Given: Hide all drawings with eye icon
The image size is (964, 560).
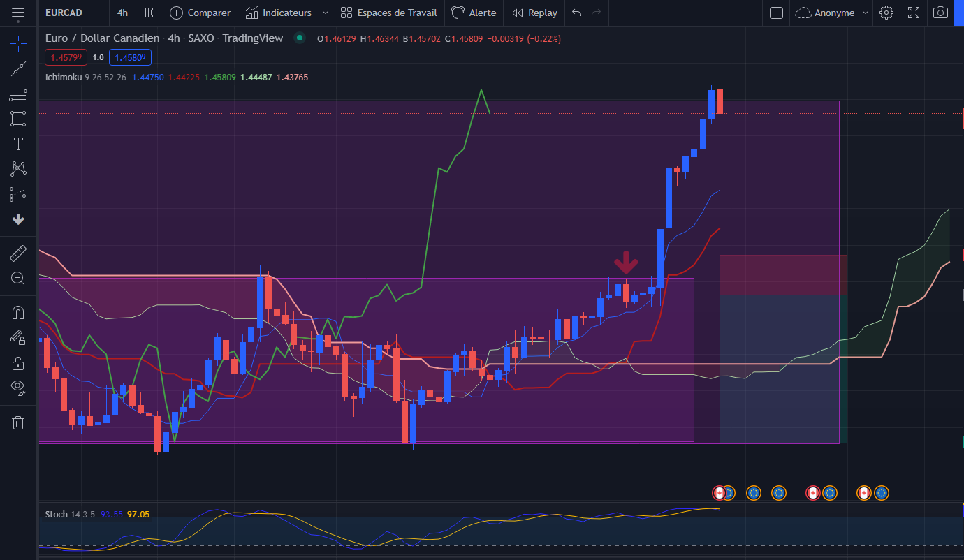Looking at the screenshot, I should tap(18, 387).
